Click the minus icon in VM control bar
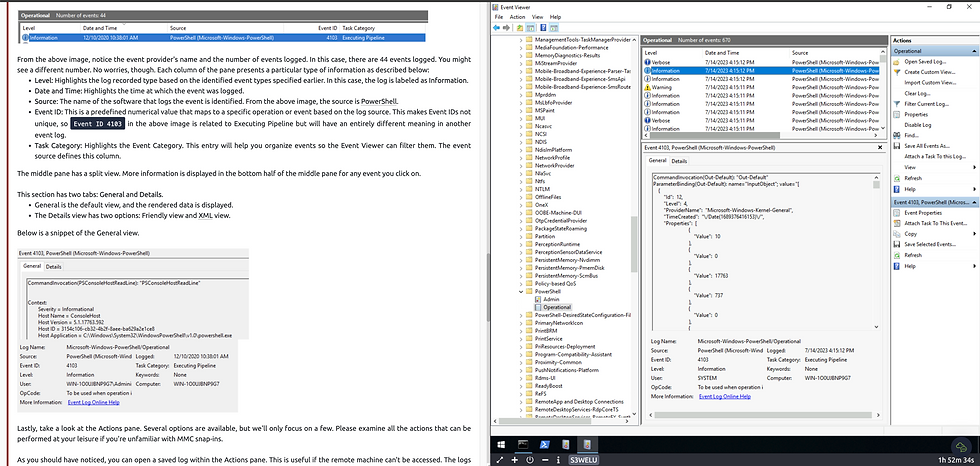Viewport: 980px width, 466px height. coord(544,460)
